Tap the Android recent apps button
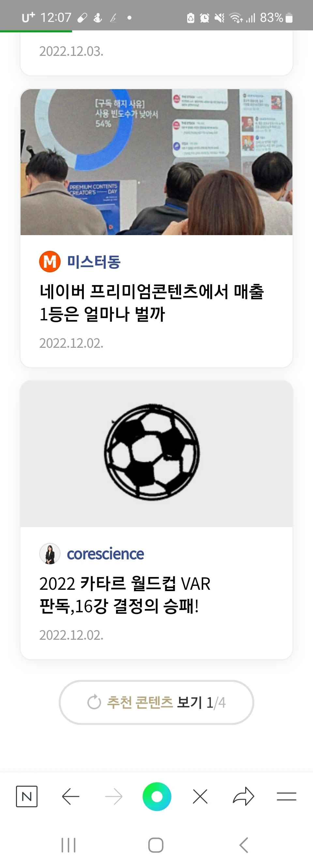 [x=68, y=845]
